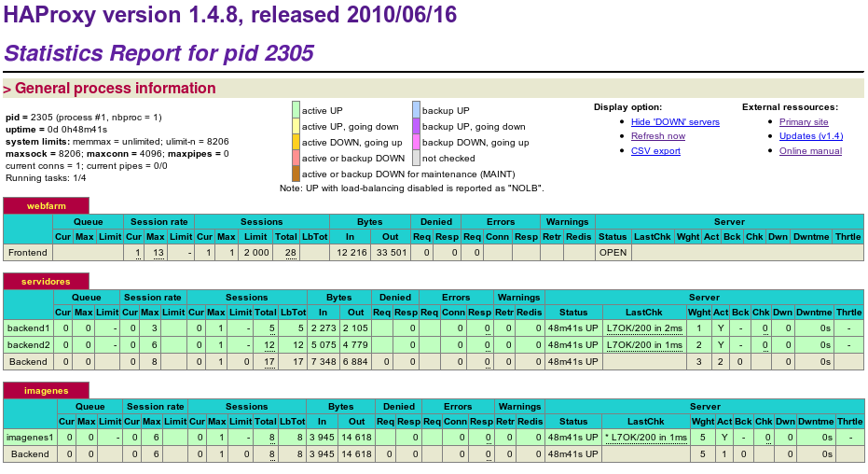Click backend1 bytes out 2 105
868x474 pixels.
coord(355,328)
